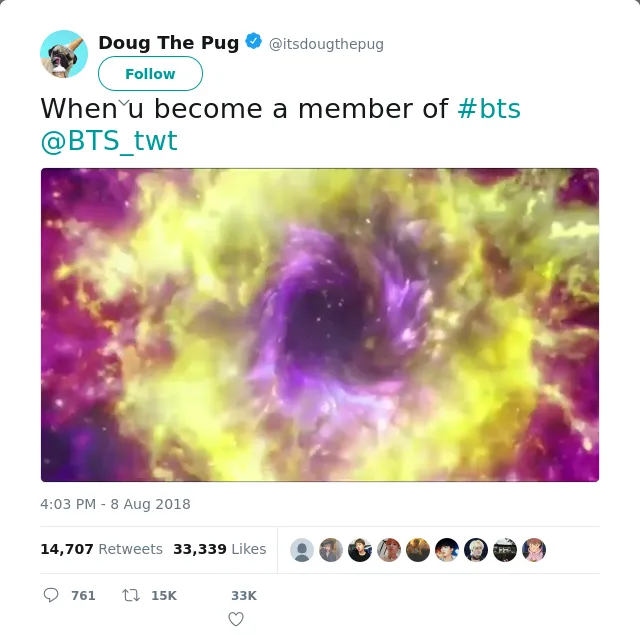Click the @itsdougthepug handle

tap(326, 44)
